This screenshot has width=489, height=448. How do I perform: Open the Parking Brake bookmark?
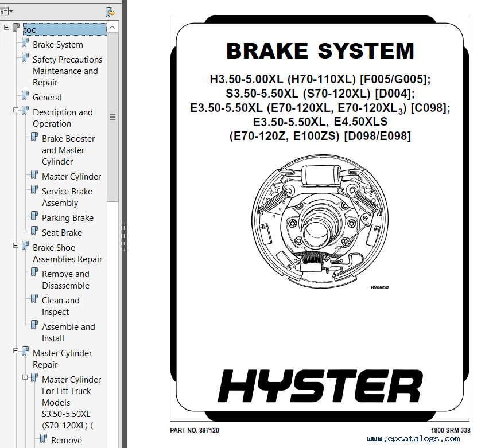(68, 217)
